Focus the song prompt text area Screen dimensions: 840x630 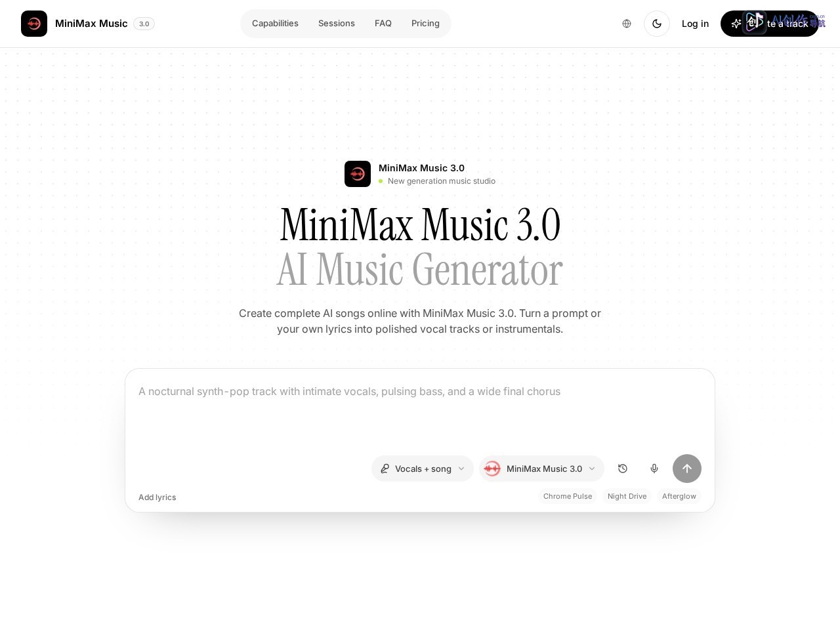(x=420, y=410)
